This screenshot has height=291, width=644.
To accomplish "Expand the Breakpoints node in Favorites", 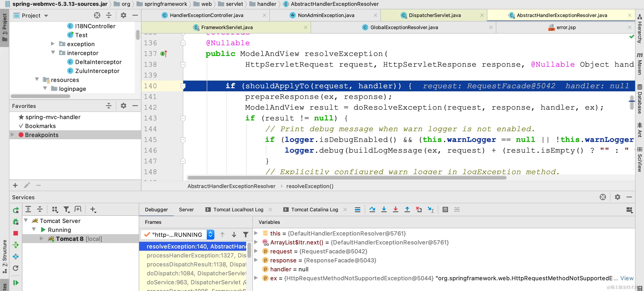I will tap(13, 135).
